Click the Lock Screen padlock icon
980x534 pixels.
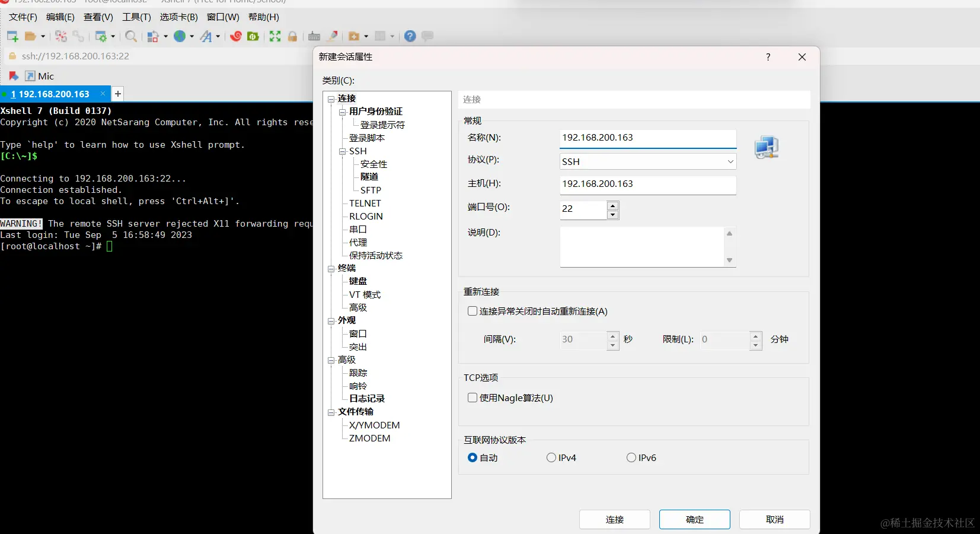pos(292,37)
